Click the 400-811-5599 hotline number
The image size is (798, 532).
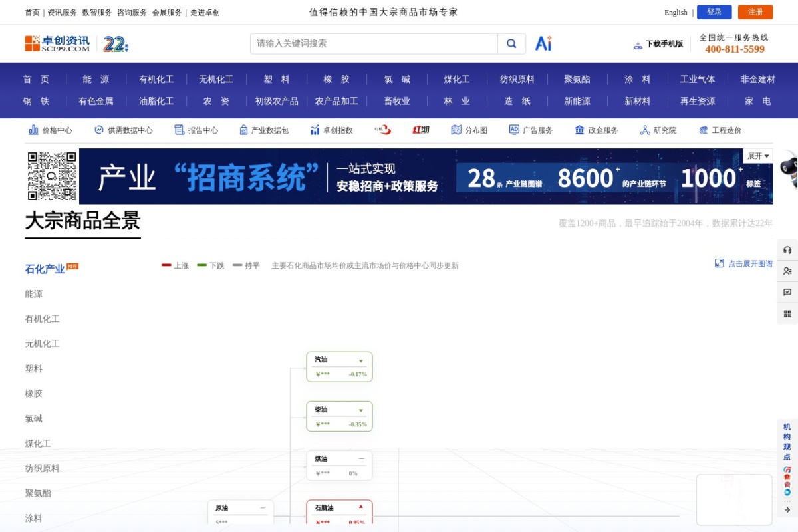[x=735, y=49]
